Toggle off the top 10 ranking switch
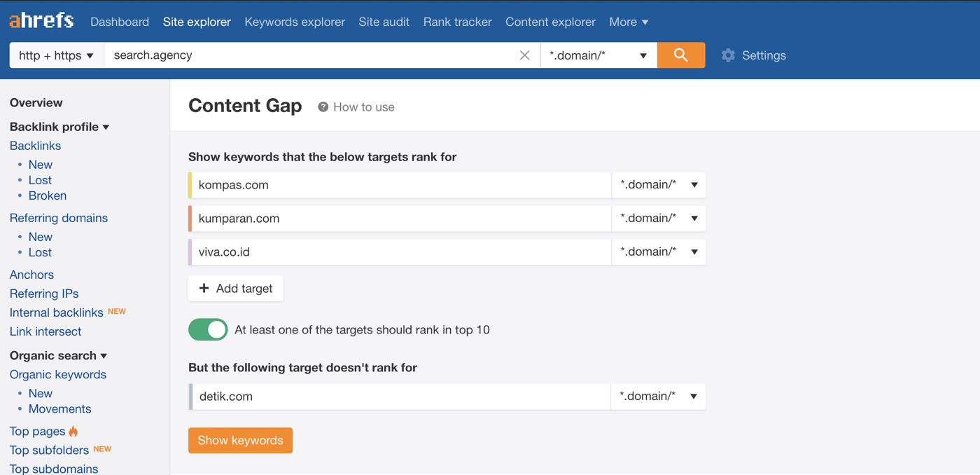Viewport: 980px width, 475px height. point(208,329)
